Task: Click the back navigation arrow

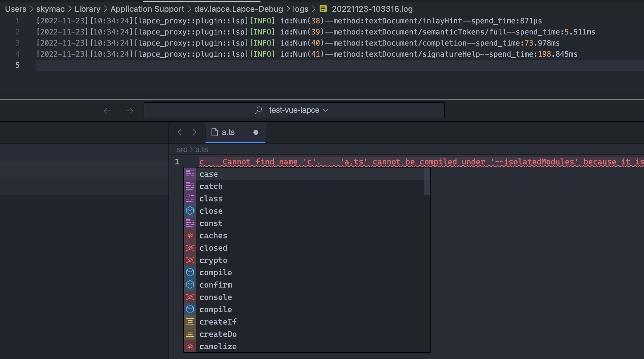Action: point(107,111)
